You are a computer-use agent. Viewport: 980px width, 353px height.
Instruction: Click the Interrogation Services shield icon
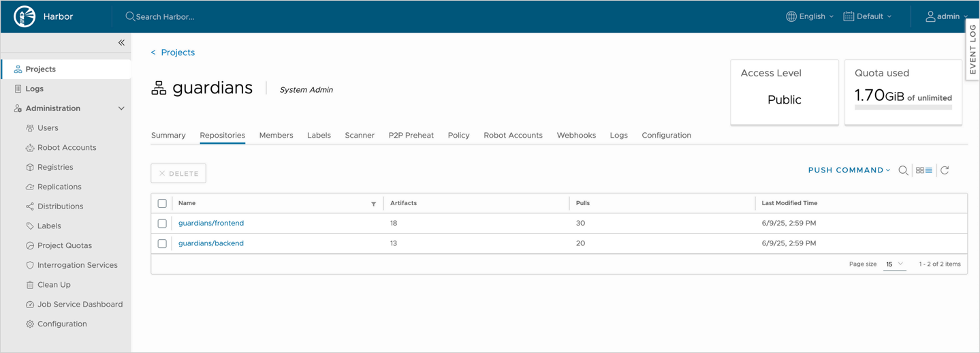tap(30, 265)
